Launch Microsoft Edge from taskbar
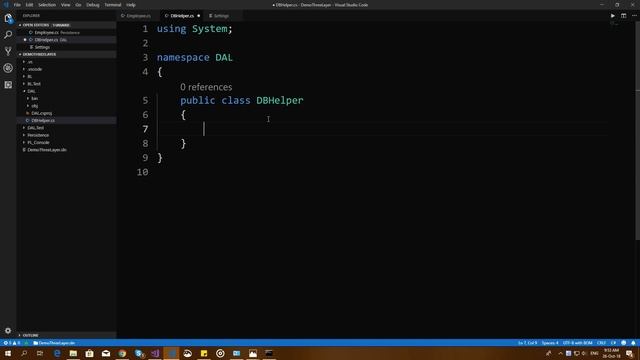The image size is (640, 360). [57, 353]
